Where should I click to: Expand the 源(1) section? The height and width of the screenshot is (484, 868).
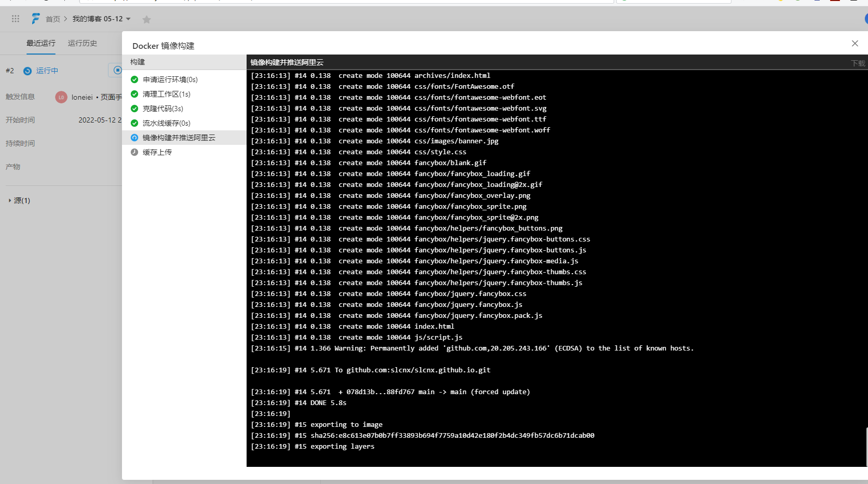pyautogui.click(x=20, y=200)
